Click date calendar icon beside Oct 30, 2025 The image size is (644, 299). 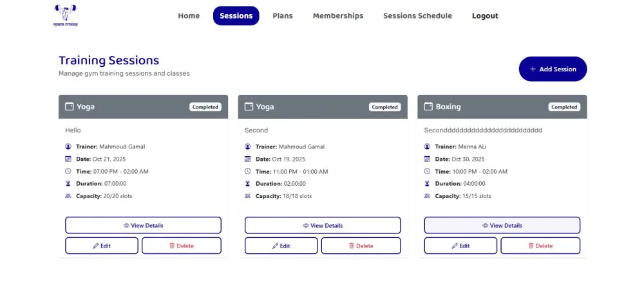tap(427, 159)
